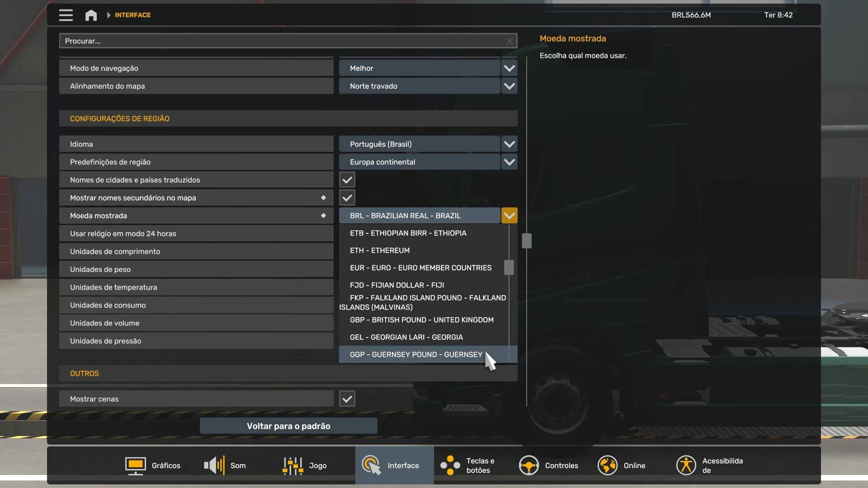Viewport: 868px width, 488px height.
Task: Open Gráficos settings monitor icon
Action: (x=135, y=465)
